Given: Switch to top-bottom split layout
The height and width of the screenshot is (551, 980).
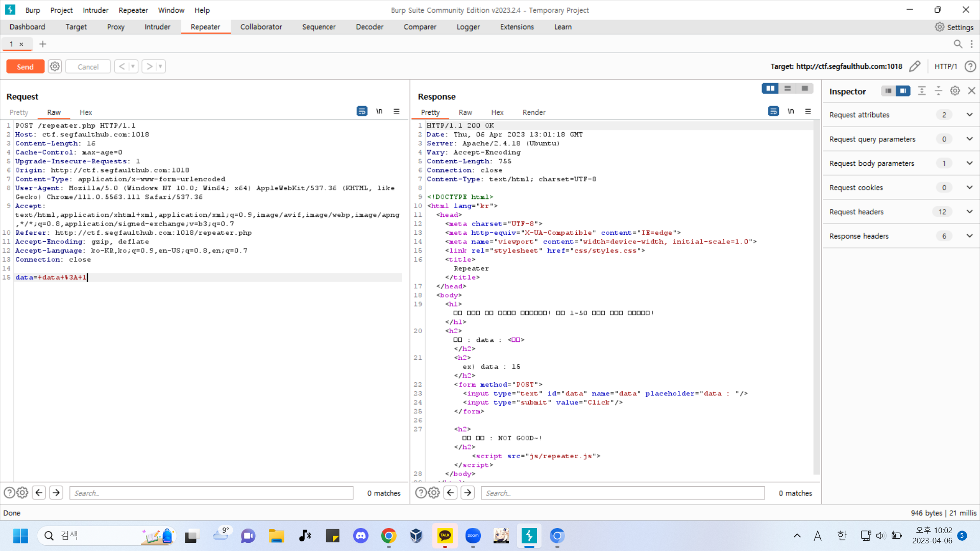Looking at the screenshot, I should point(787,89).
